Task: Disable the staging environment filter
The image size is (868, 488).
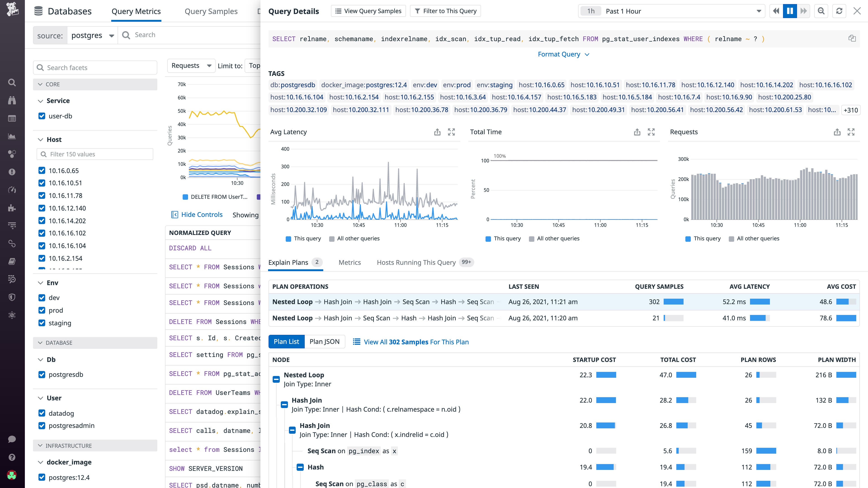Action: (42, 323)
